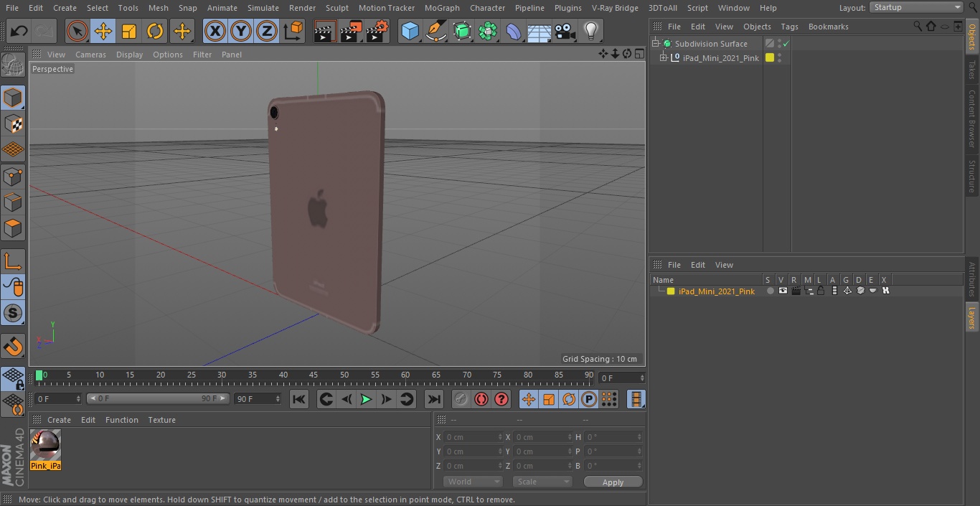
Task: Toggle the Viewport Solo S icon
Action: click(x=13, y=314)
